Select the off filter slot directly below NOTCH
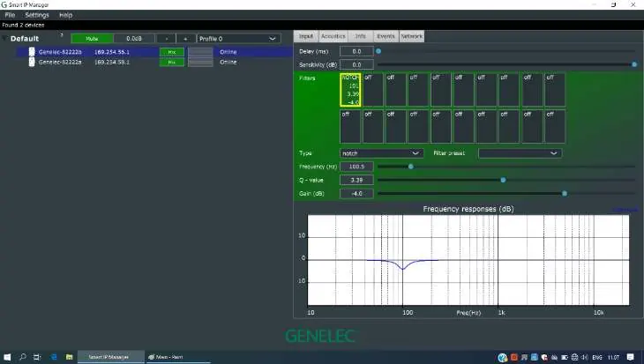The height and width of the screenshot is (364, 644). pos(350,126)
